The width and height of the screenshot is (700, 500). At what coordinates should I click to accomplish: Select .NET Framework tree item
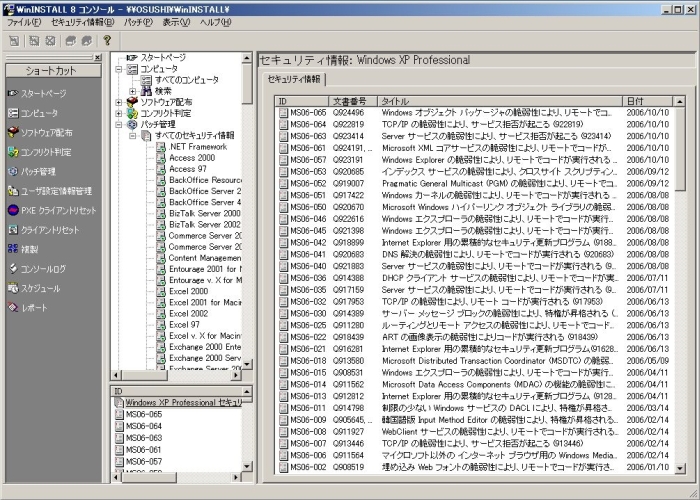tap(198, 147)
